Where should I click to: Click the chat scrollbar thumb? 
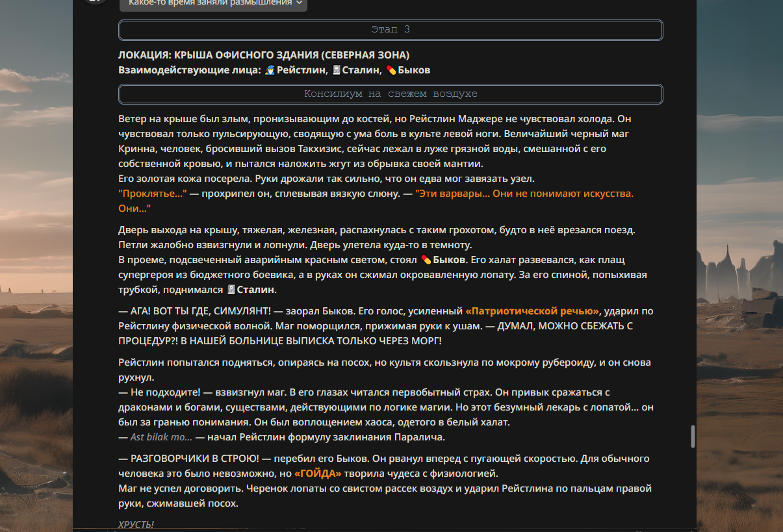point(693,437)
